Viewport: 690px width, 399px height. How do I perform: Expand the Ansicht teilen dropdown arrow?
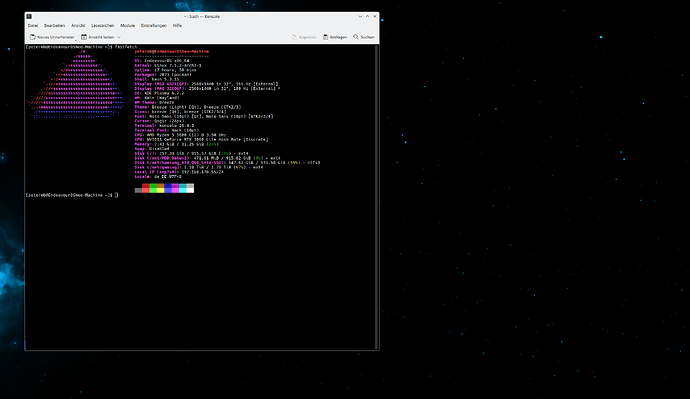119,37
